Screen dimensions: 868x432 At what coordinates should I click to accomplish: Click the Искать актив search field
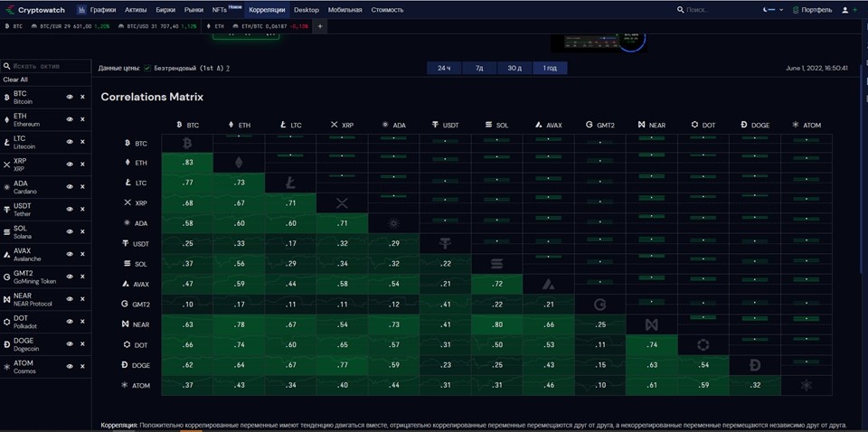[x=46, y=66]
